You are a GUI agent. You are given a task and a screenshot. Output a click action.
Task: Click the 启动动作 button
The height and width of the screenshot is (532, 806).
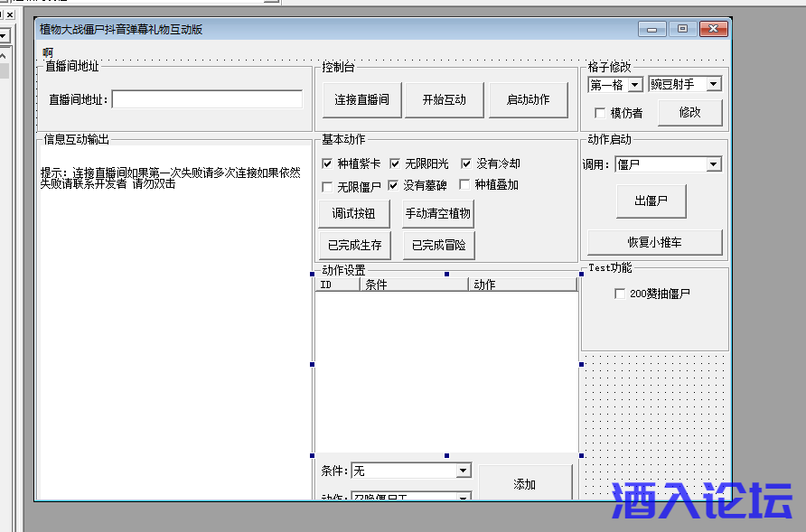coord(528,100)
